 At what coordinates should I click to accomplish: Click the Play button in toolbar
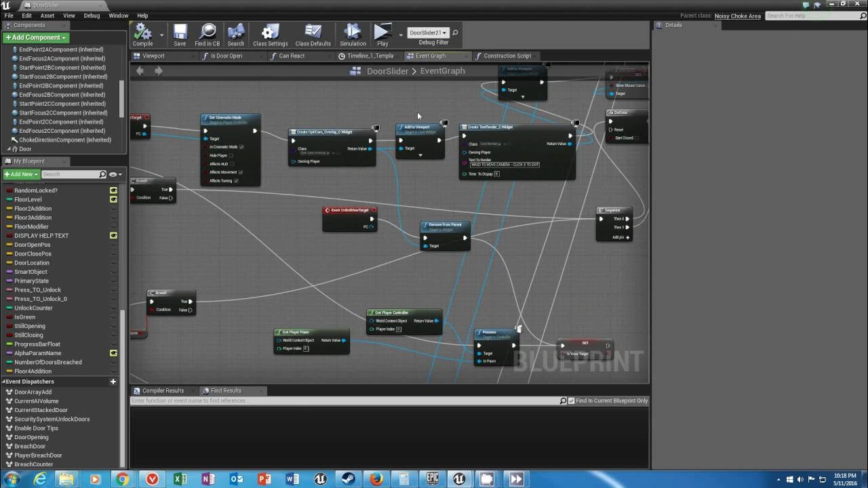point(382,35)
